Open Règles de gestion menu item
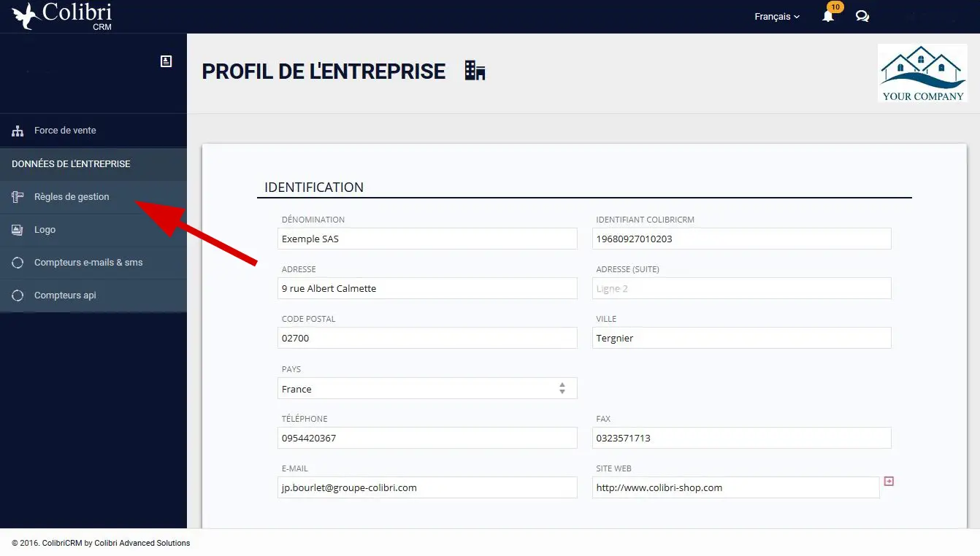The image size is (980, 556). pyautogui.click(x=93, y=197)
